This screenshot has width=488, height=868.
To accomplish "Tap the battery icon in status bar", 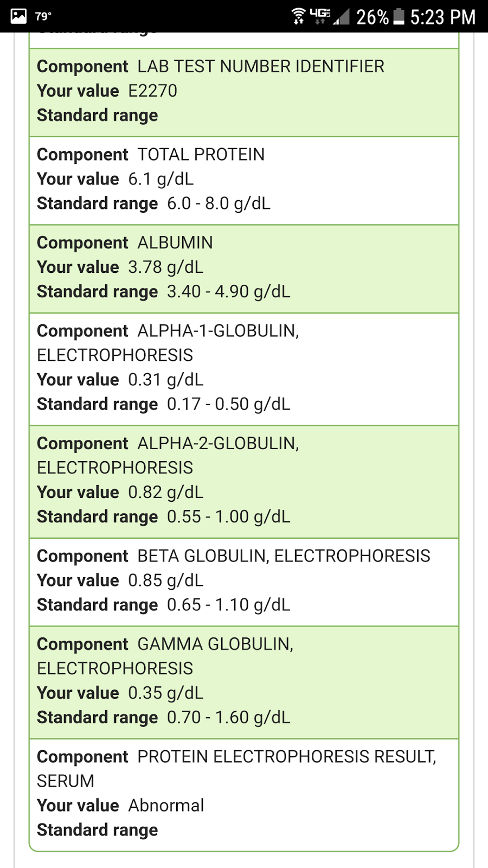I will click(x=399, y=16).
